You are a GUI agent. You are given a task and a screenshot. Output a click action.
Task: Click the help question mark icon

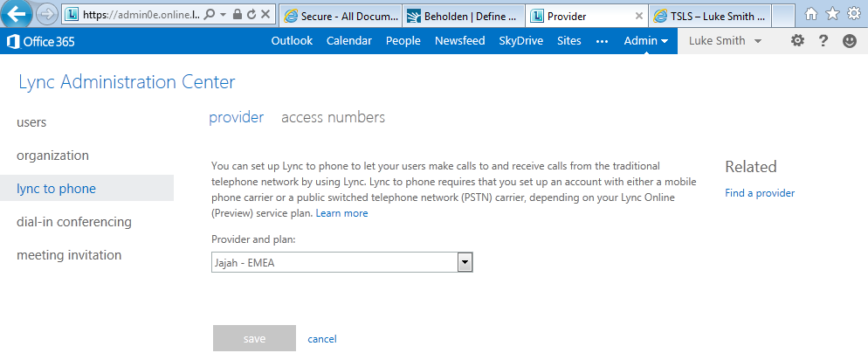tap(823, 41)
